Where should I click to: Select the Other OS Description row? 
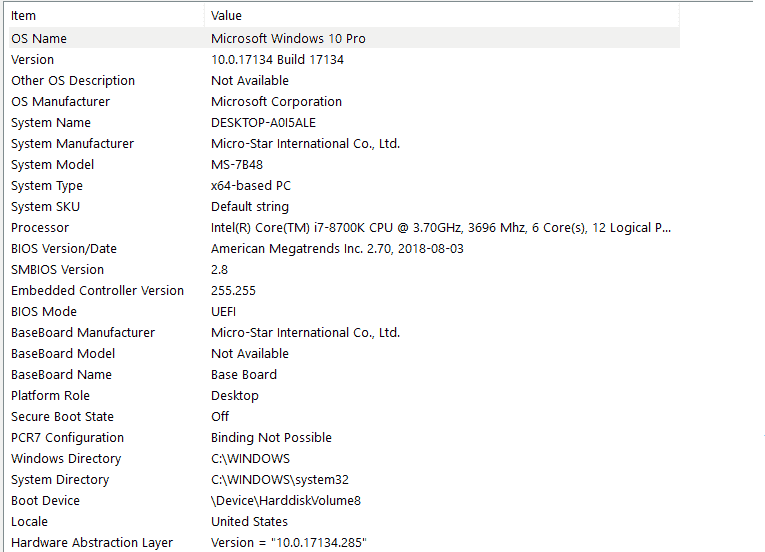coord(344,81)
